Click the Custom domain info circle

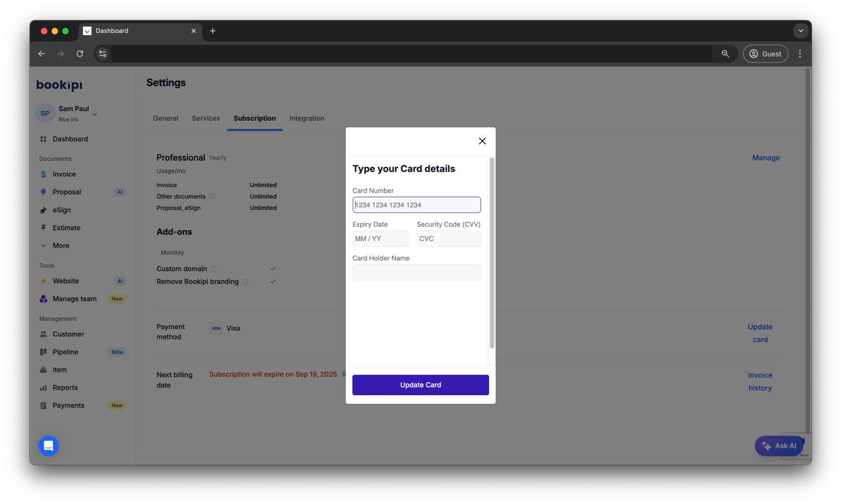coord(214,268)
